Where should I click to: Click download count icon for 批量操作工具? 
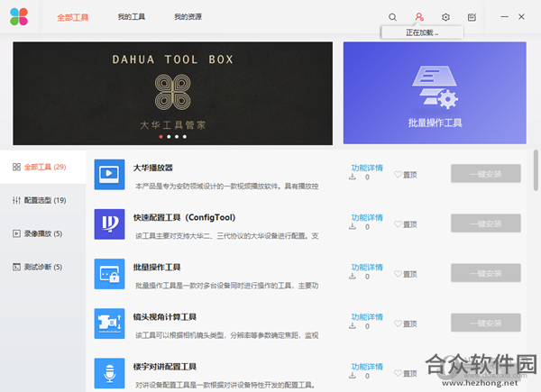click(x=353, y=276)
